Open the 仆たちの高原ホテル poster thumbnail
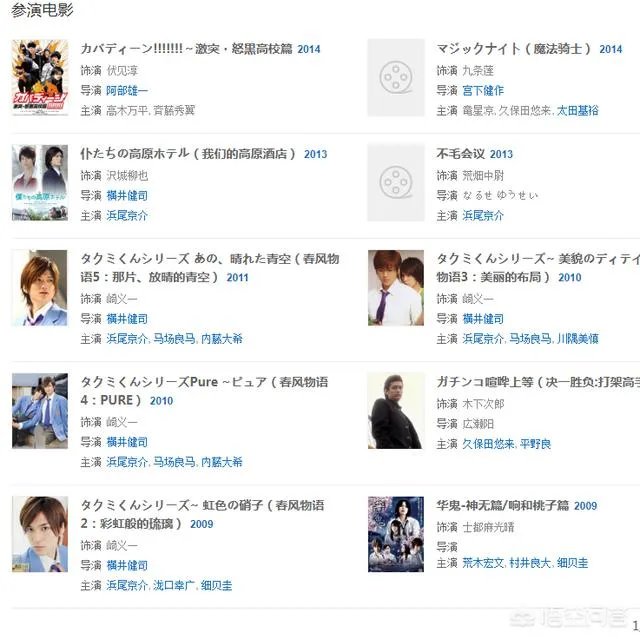640x639 pixels. pos(40,182)
